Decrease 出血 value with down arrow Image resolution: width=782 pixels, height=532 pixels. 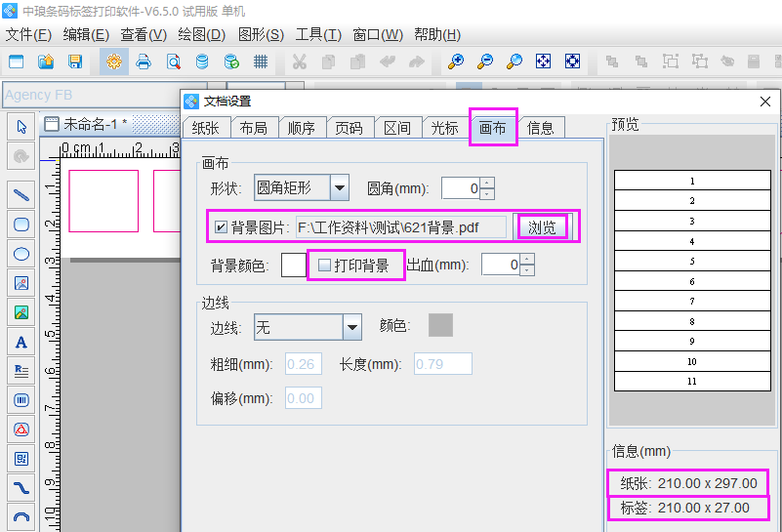[x=527, y=270]
